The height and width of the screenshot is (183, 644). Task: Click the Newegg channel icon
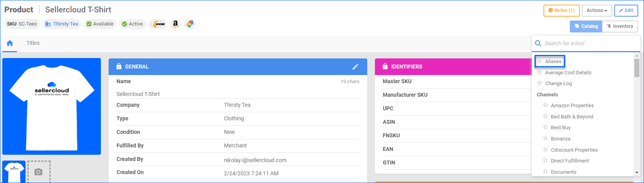tap(158, 24)
